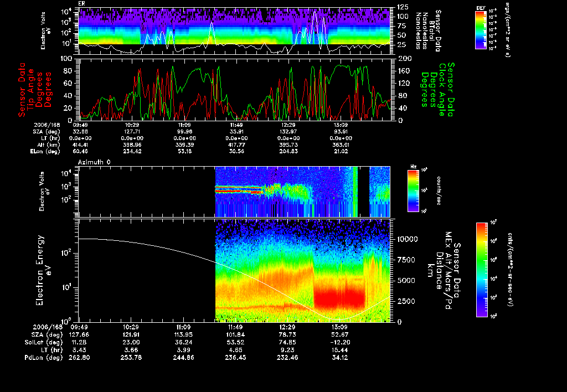The height and width of the screenshot is (392, 567).
Task: Click the 'ELon (deg)' row label
Action: tap(45, 151)
